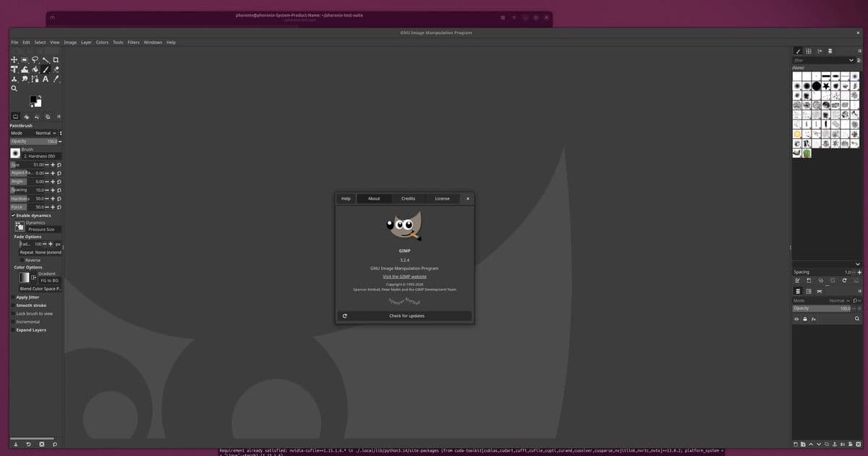Screen dimensions: 868x456
Task: Toggle the layer visibility eye icon
Action: [x=796, y=318]
